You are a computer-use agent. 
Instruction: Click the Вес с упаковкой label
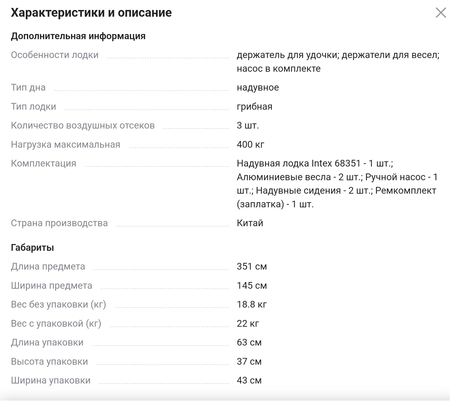(x=56, y=324)
